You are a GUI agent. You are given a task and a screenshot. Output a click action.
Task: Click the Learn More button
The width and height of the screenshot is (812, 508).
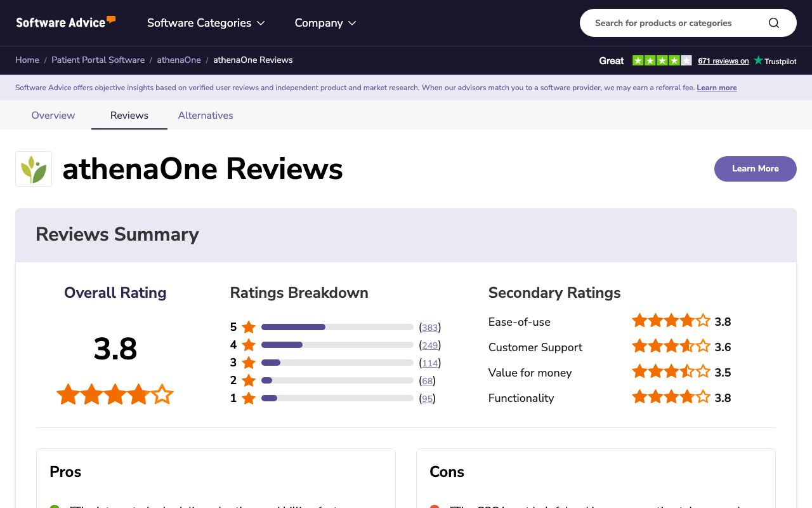click(755, 169)
